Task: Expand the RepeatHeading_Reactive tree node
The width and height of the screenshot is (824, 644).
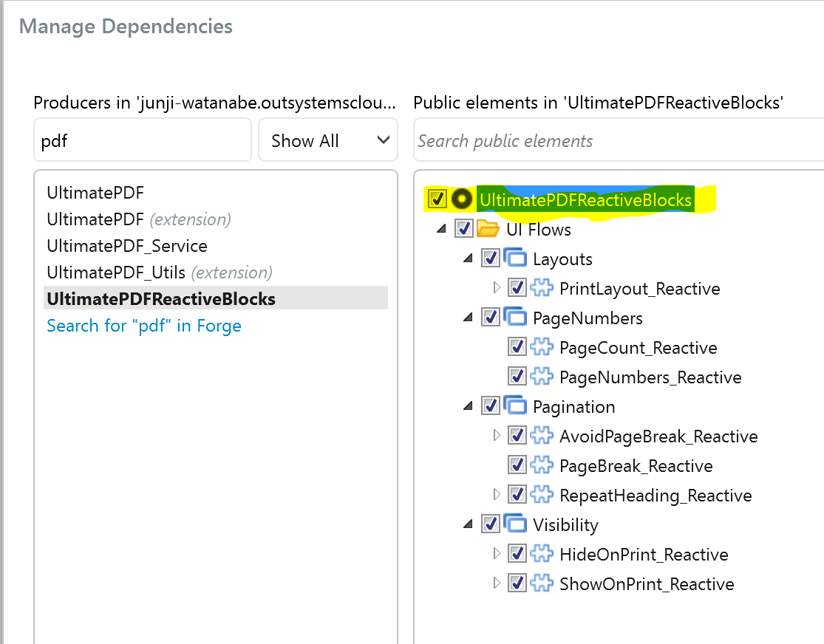Action: pyautogui.click(x=496, y=495)
